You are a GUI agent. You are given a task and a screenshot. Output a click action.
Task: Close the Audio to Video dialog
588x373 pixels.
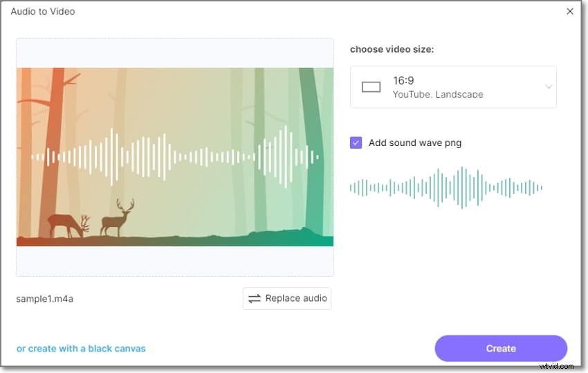[x=569, y=11]
